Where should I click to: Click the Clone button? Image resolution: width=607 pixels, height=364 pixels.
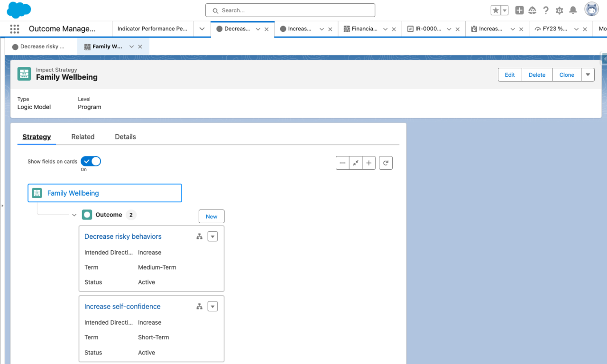tap(567, 75)
